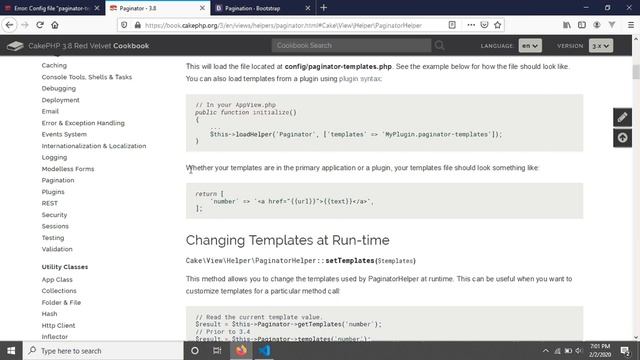Go to the Sessions page
This screenshot has width=640, height=360.
[55, 226]
